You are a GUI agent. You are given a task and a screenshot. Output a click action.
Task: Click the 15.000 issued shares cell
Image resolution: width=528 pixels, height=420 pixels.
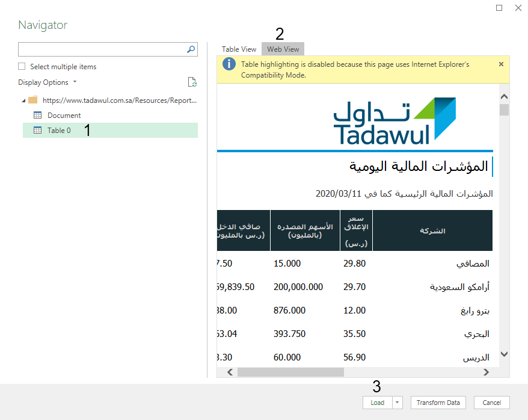[287, 264]
